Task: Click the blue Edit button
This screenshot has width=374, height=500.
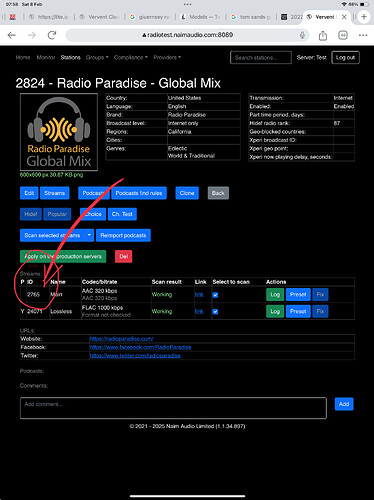Action: (29, 193)
